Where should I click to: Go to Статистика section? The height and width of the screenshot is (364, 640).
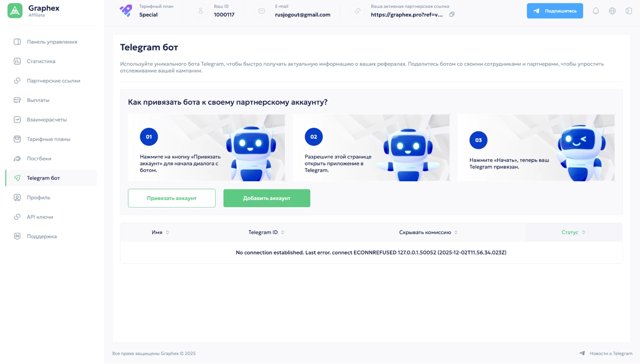coord(51,61)
